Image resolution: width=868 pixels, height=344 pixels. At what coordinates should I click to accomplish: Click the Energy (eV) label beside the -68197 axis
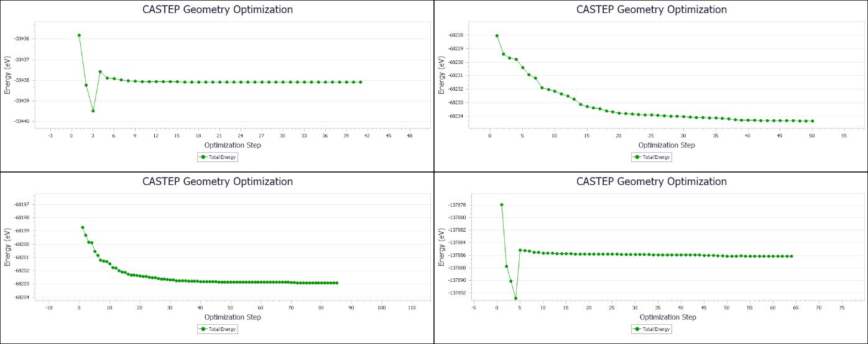coord(7,247)
